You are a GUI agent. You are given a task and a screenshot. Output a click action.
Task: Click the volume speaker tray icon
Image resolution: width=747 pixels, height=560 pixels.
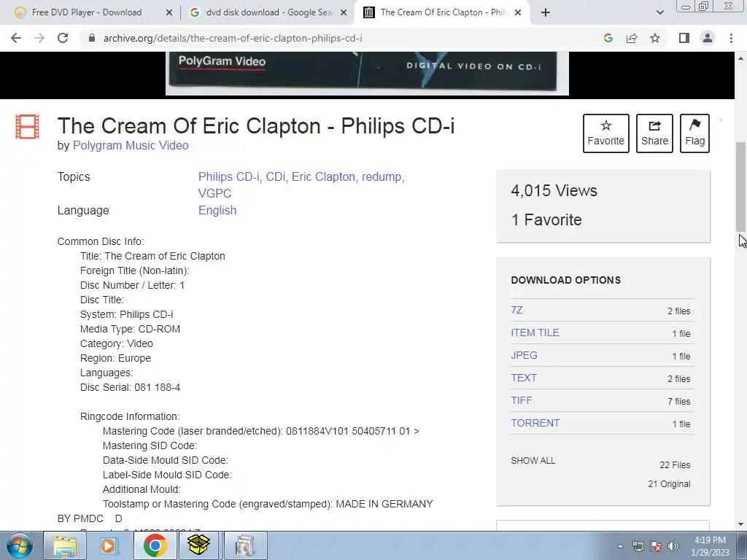pos(673,546)
